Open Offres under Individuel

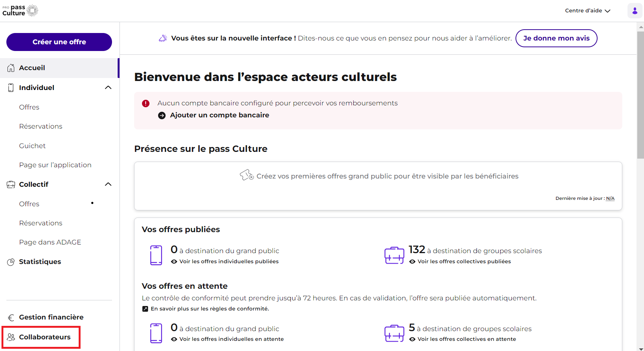click(x=29, y=107)
